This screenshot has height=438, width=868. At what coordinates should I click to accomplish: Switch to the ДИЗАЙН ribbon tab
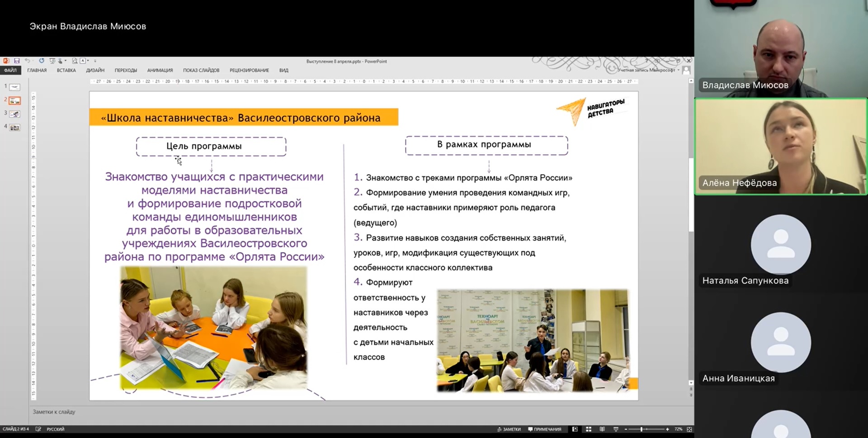pyautogui.click(x=95, y=70)
